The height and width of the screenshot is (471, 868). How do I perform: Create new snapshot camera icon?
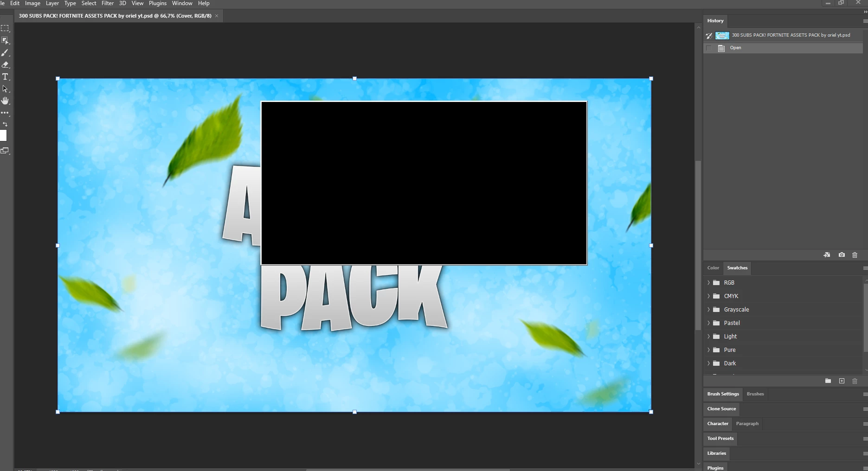tap(842, 255)
